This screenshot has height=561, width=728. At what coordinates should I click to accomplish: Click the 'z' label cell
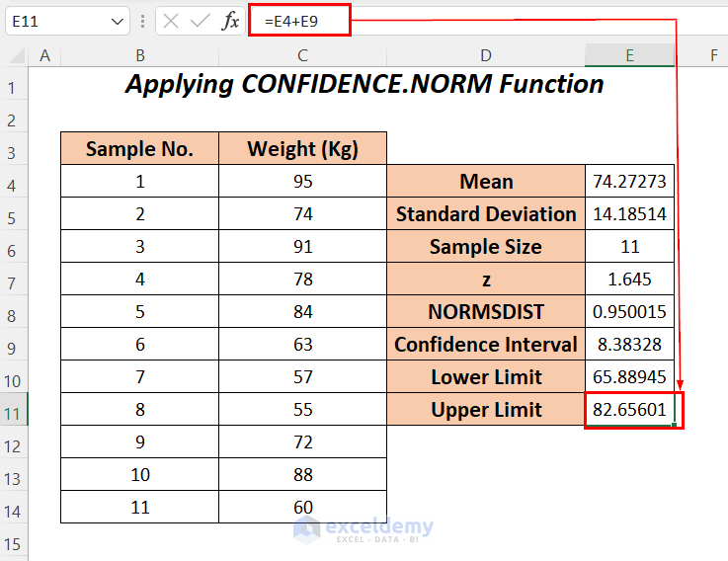coord(486,279)
